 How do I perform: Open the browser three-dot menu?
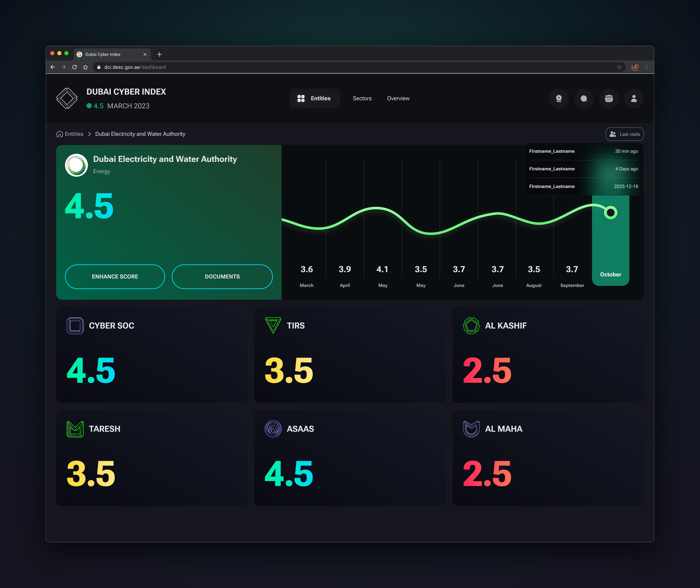(x=647, y=67)
